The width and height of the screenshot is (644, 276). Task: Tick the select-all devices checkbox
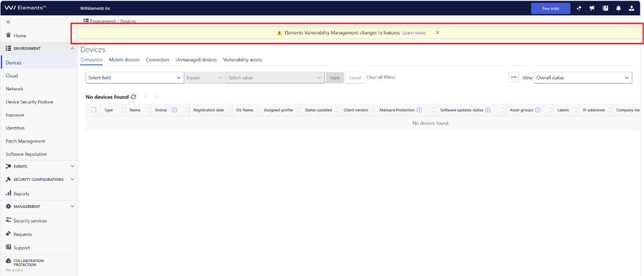[x=93, y=110]
